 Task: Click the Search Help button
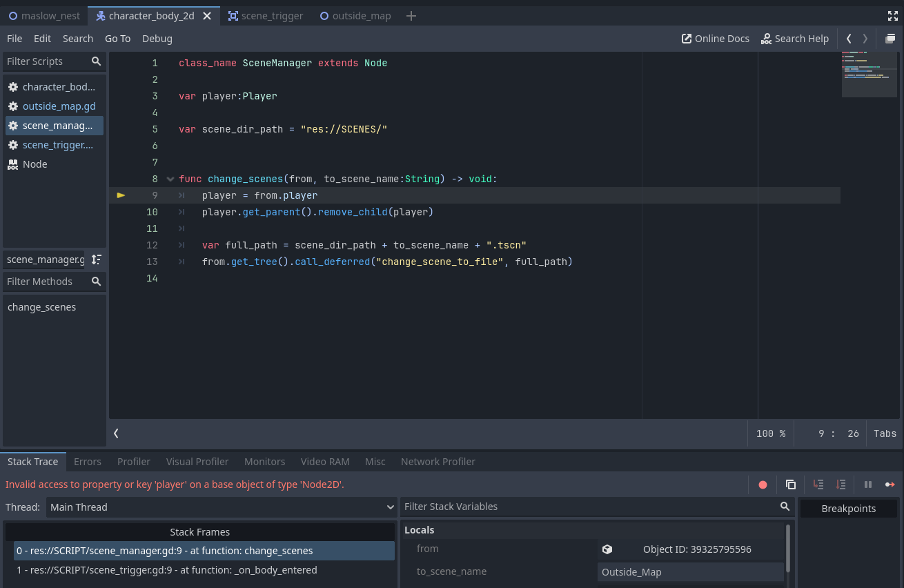point(795,39)
